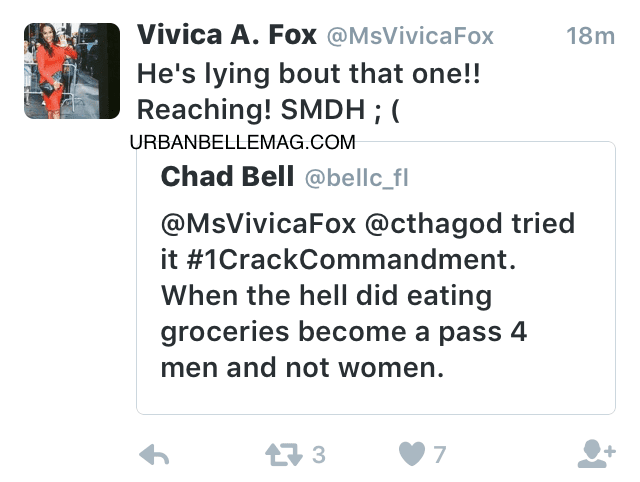Open the quoted tweet's Chad Bell name

pos(227,177)
